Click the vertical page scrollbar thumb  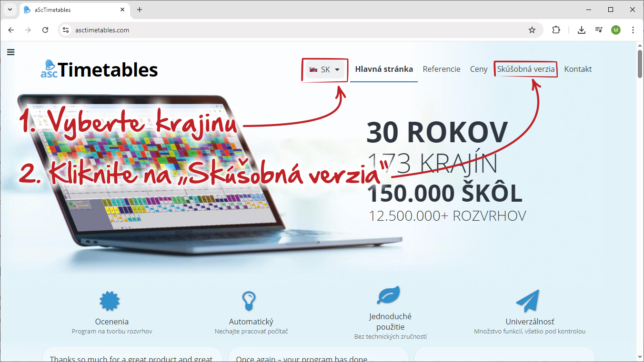coord(640,63)
